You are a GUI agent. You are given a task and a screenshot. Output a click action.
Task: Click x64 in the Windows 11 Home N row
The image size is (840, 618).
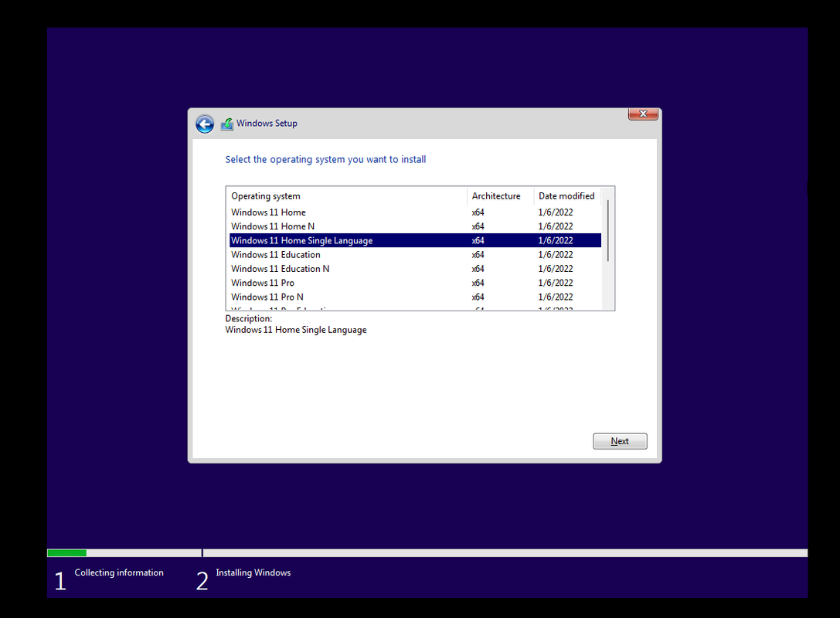(478, 226)
